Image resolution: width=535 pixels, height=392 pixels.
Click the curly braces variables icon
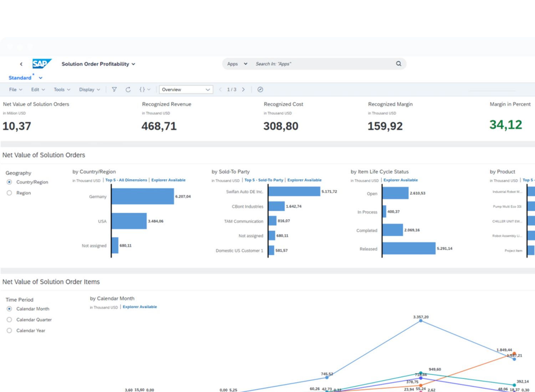142,89
